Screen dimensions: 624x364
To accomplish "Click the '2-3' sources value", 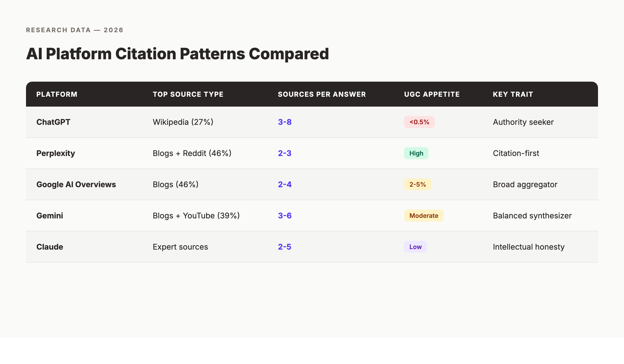I will click(285, 153).
